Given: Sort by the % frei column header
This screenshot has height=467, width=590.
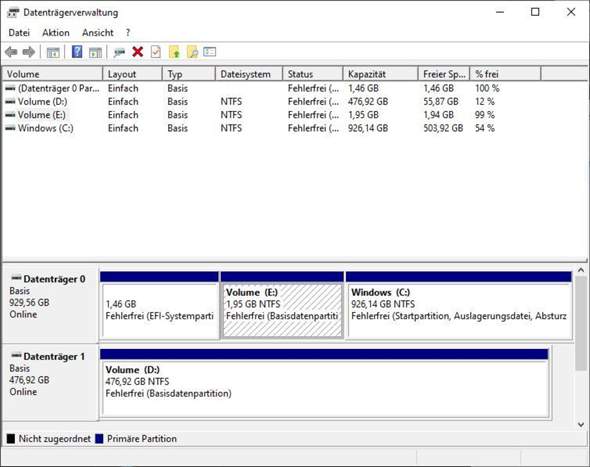Looking at the screenshot, I should [x=505, y=74].
